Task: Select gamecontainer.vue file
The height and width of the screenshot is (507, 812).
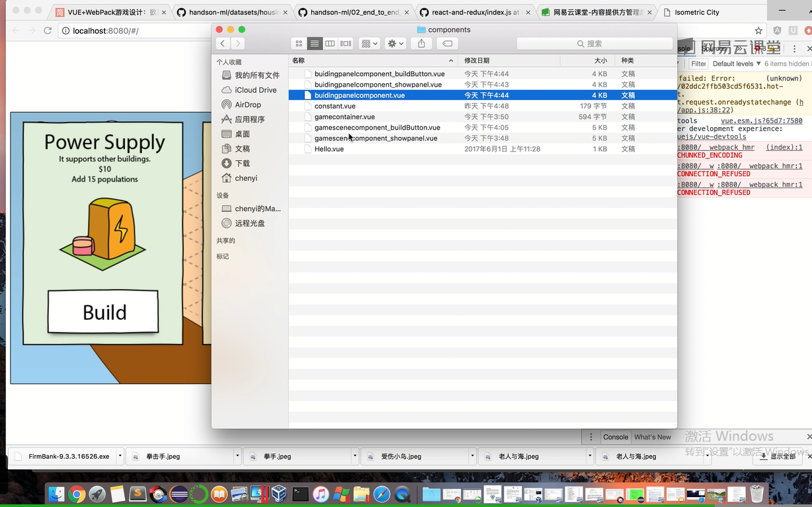Action: (483, 116)
